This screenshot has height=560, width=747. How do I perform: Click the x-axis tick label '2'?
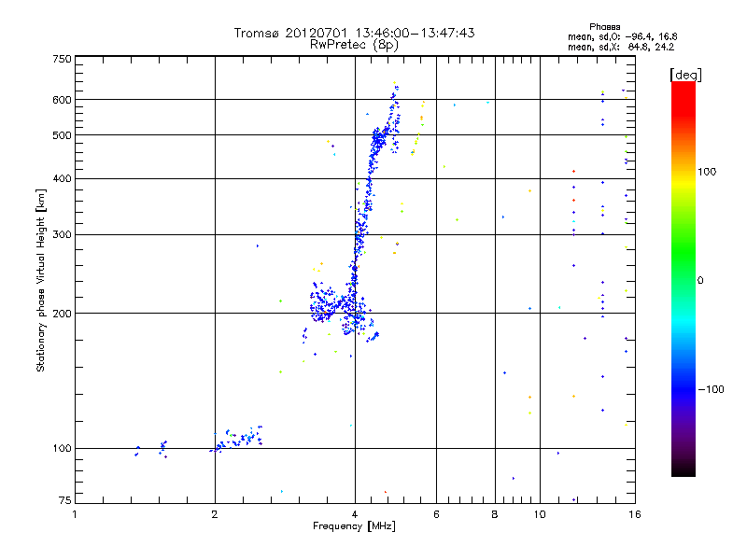[x=215, y=514]
